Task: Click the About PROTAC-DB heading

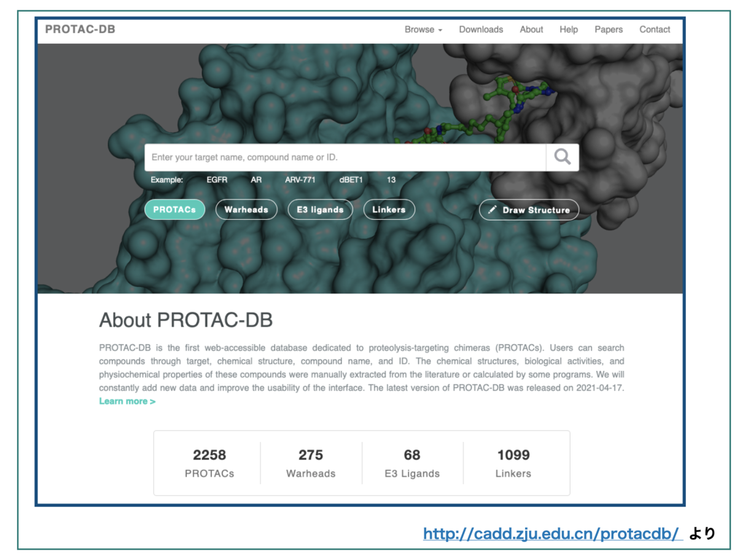Action: pos(186,320)
